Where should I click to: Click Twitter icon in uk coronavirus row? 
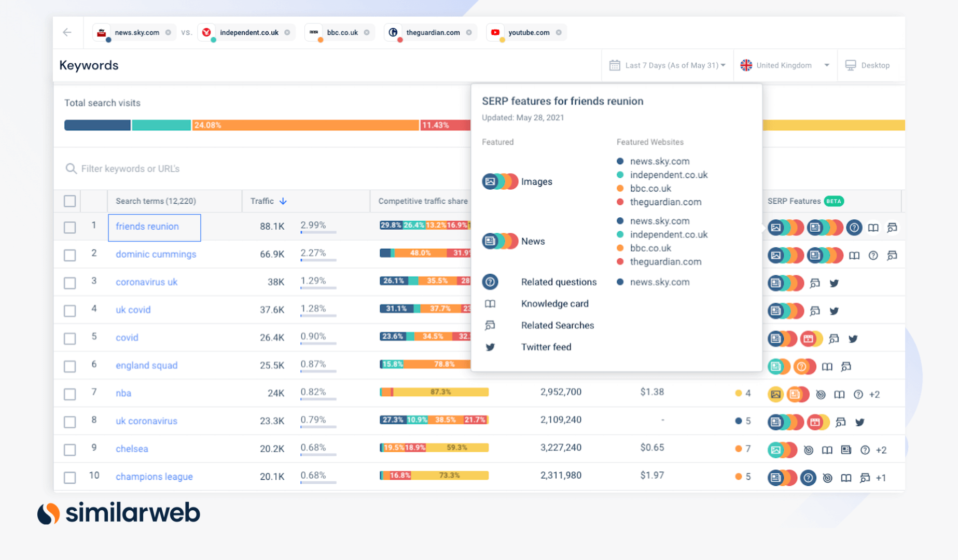click(860, 422)
